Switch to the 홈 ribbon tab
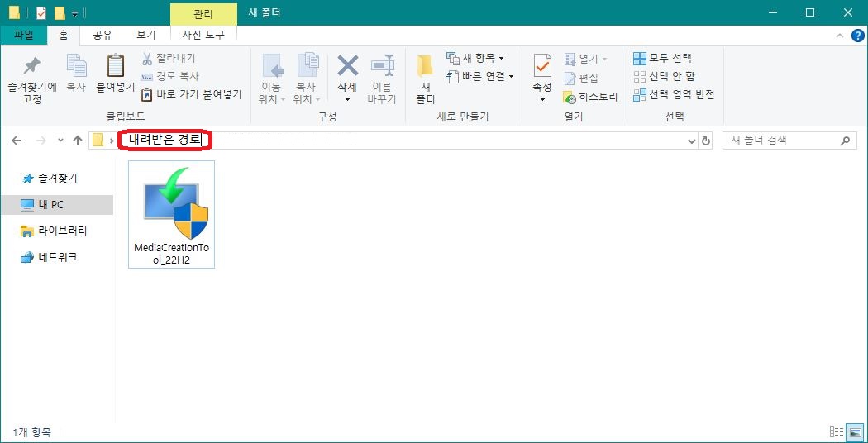The width and height of the screenshot is (868, 443). point(64,35)
